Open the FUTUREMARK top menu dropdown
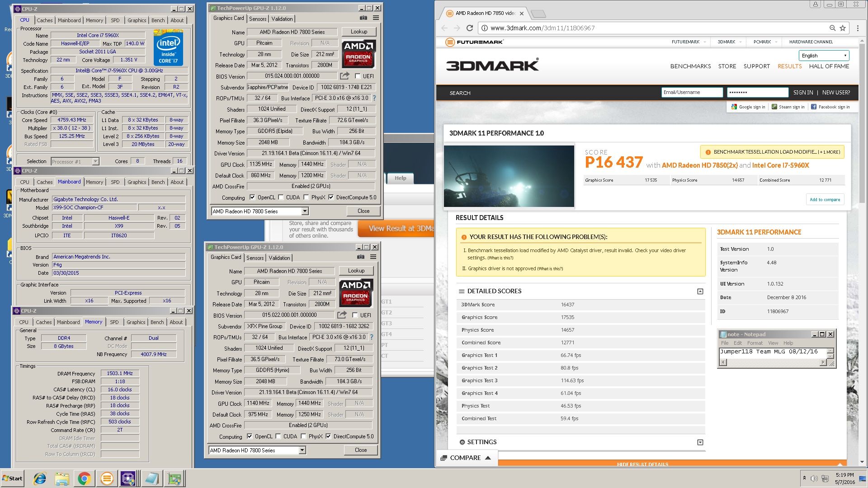868x488 pixels. coord(689,42)
